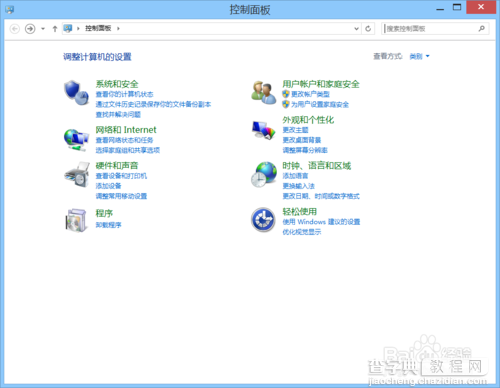Open 时钟、语言和区域 heading
The height and width of the screenshot is (388, 500).
[x=317, y=165]
